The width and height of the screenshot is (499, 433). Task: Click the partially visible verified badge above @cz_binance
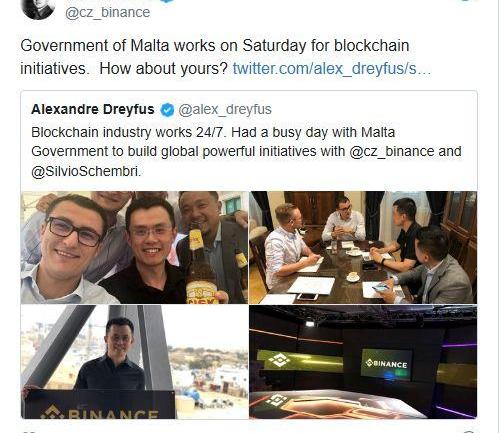tap(167, 1)
